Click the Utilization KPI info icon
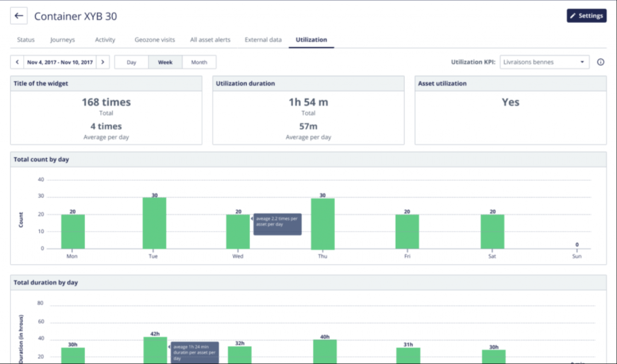Screen dimensions: 617x364 tap(601, 62)
